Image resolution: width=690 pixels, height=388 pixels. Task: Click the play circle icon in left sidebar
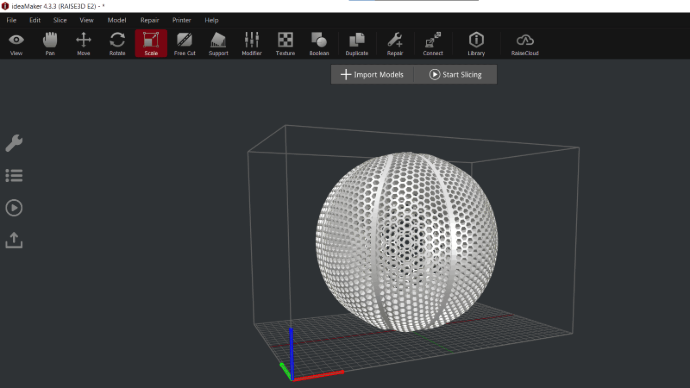coord(14,208)
